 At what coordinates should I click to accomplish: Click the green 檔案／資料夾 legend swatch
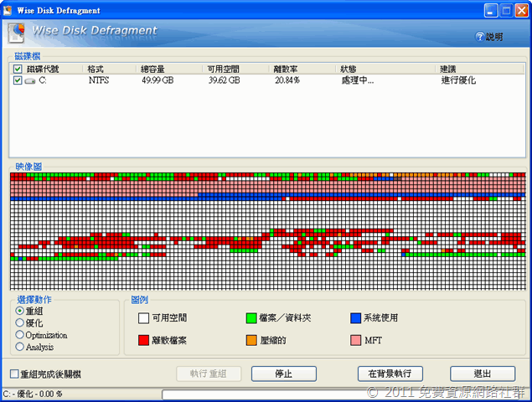pyautogui.click(x=251, y=318)
